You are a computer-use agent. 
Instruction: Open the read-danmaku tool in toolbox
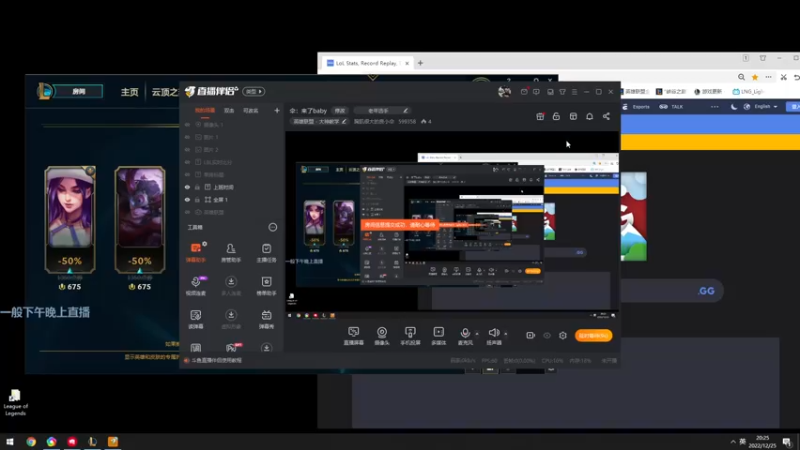click(x=195, y=318)
